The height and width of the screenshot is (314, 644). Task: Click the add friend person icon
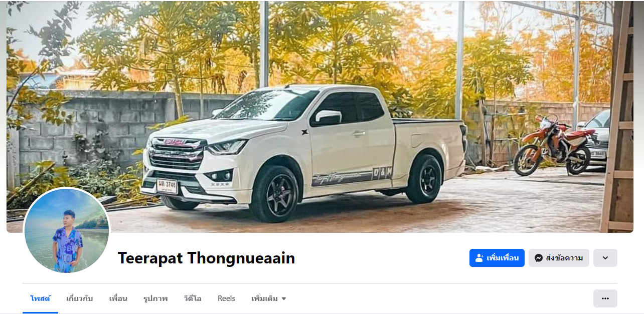[x=479, y=258]
